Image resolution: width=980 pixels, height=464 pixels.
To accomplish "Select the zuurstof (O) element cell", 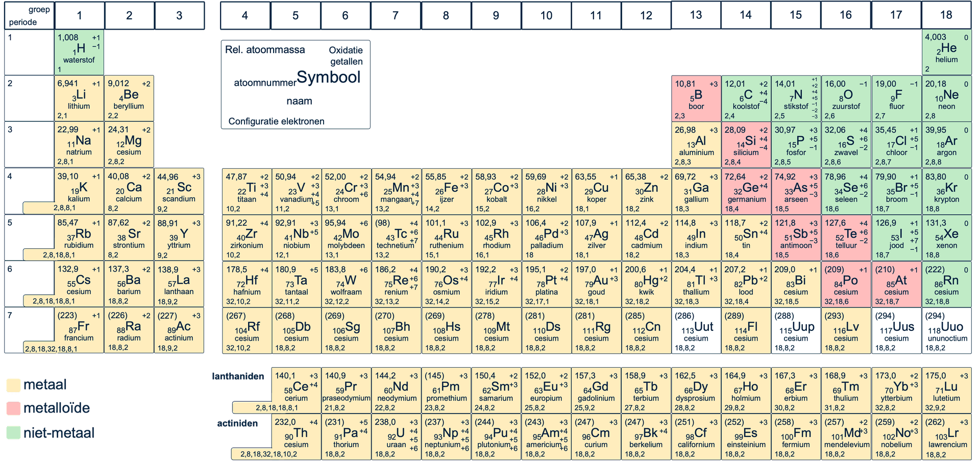I will tap(846, 98).
